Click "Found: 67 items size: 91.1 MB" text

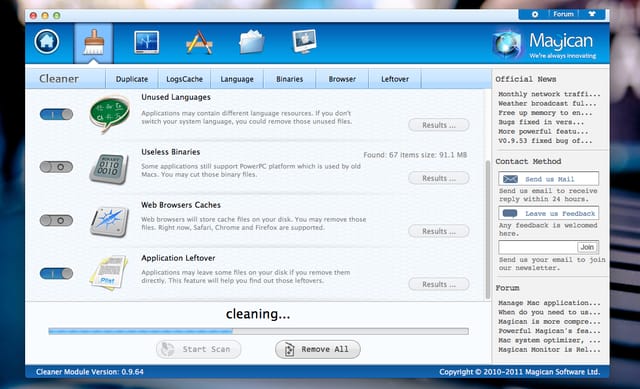pyautogui.click(x=415, y=155)
